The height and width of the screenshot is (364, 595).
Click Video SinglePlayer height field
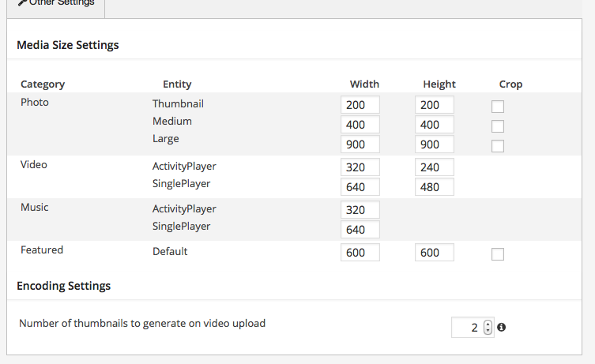tap(434, 187)
